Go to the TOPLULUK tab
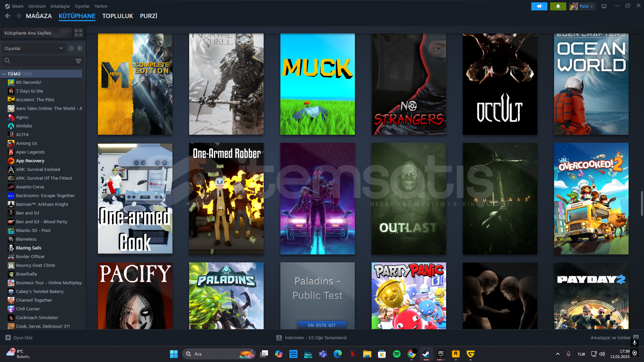The image size is (644, 362). point(118,16)
